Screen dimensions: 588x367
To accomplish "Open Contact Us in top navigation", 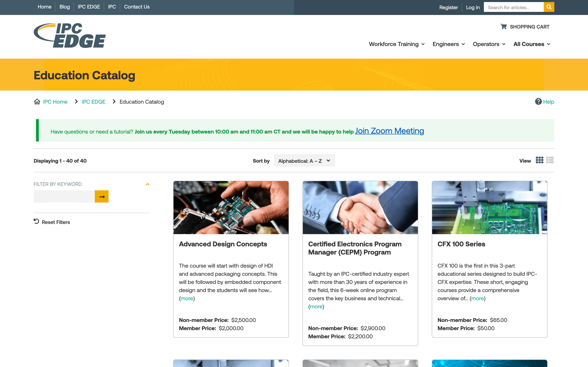I will click(137, 7).
